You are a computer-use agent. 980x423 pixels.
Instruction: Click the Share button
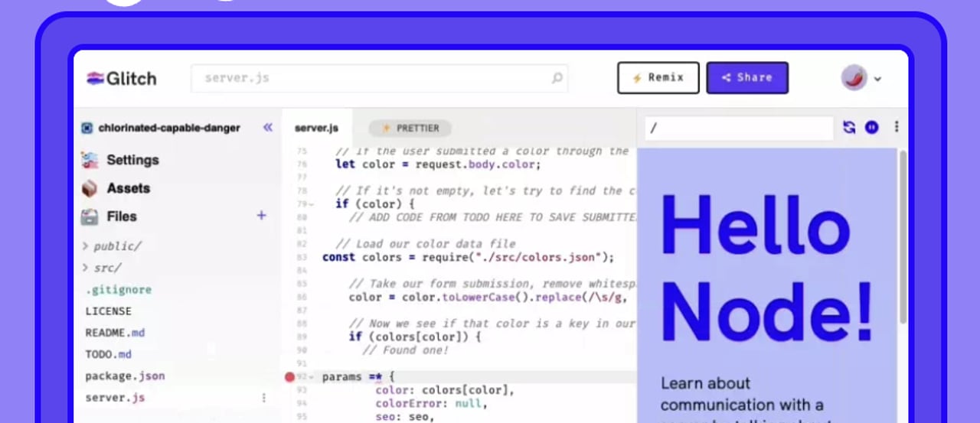(x=747, y=78)
